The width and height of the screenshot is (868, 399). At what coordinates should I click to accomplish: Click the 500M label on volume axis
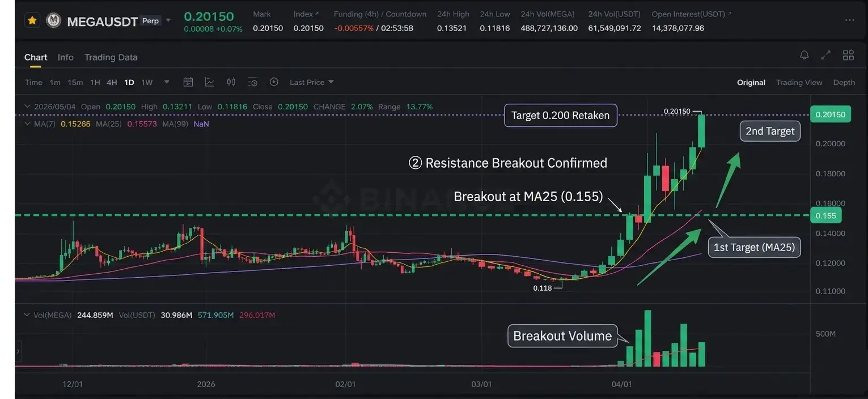(825, 334)
